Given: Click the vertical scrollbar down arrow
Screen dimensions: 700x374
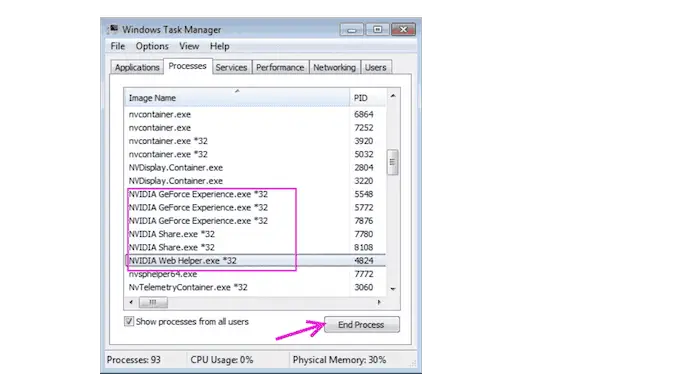Looking at the screenshot, I should coord(393,289).
